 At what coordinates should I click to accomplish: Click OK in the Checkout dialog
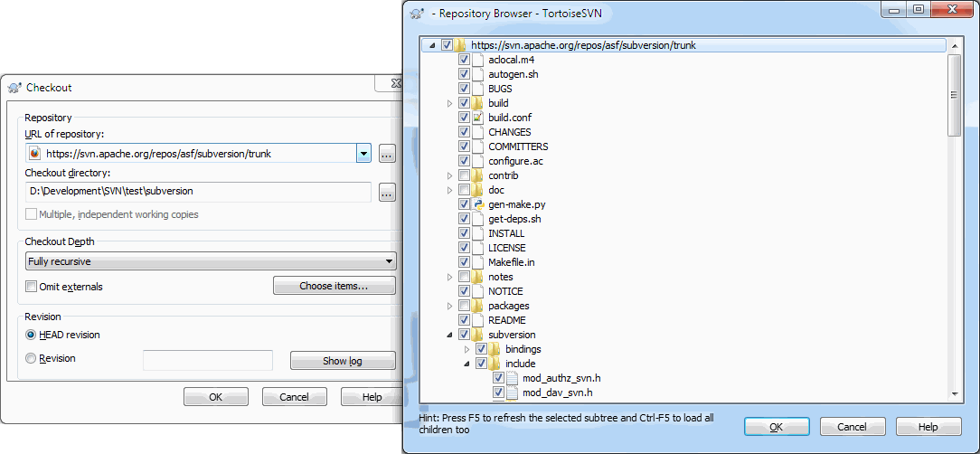[216, 397]
